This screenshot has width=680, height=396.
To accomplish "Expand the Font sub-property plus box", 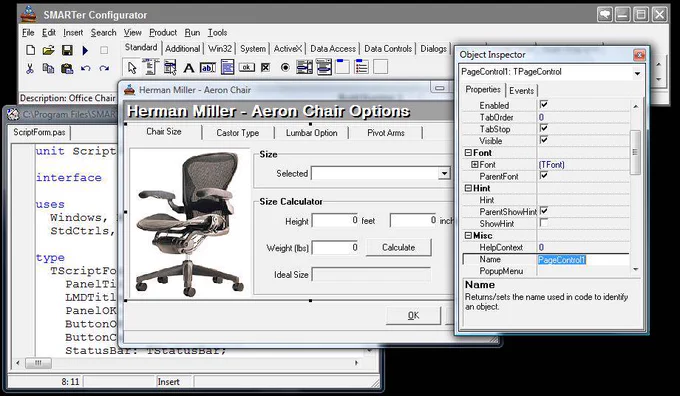I will click(474, 165).
